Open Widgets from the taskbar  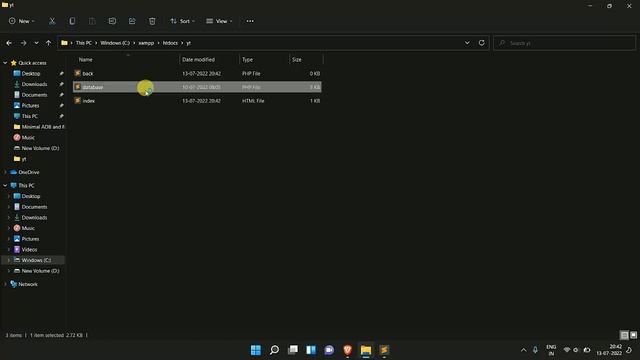click(311, 350)
